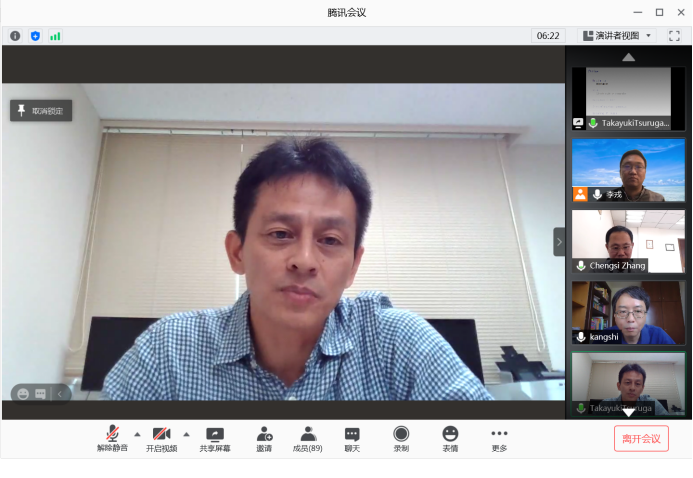Expand video options arrow beside camera
The image size is (693, 478).
click(x=186, y=434)
